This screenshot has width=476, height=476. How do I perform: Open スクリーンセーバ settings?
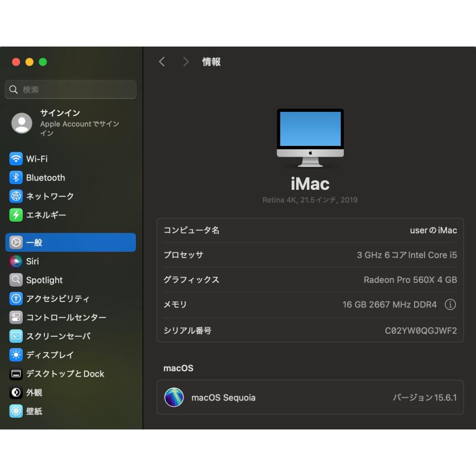[15, 336]
